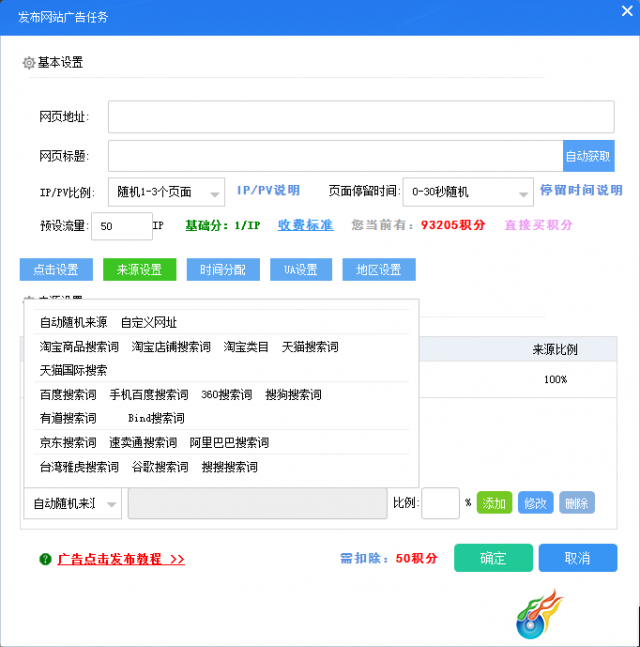Choose 淘宝商品搜索词 source option
Screen dimensions: 640x647
click(79, 347)
